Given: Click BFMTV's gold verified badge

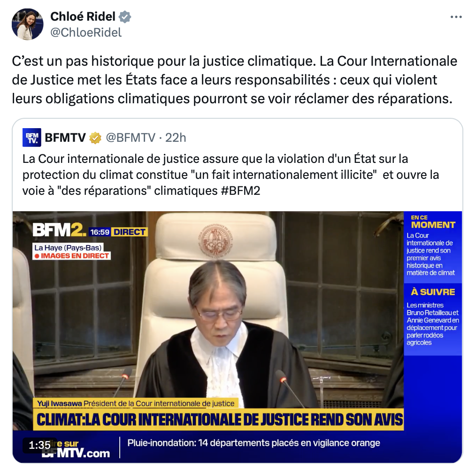Looking at the screenshot, I should 95,138.
